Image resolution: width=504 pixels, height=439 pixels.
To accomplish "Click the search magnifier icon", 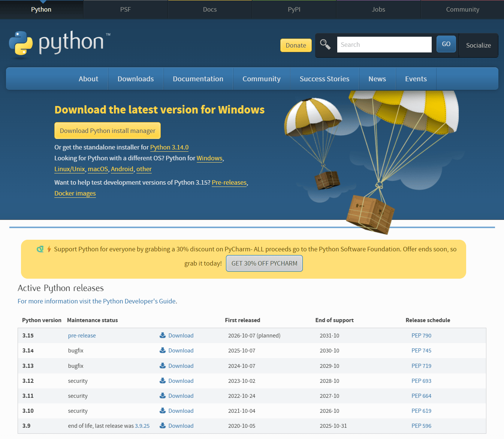I will [x=325, y=44].
